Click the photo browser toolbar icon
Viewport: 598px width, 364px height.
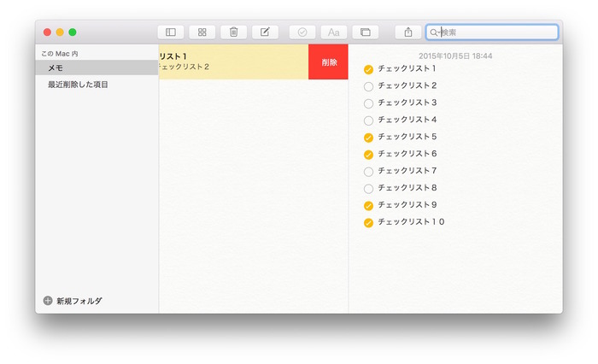pos(366,32)
